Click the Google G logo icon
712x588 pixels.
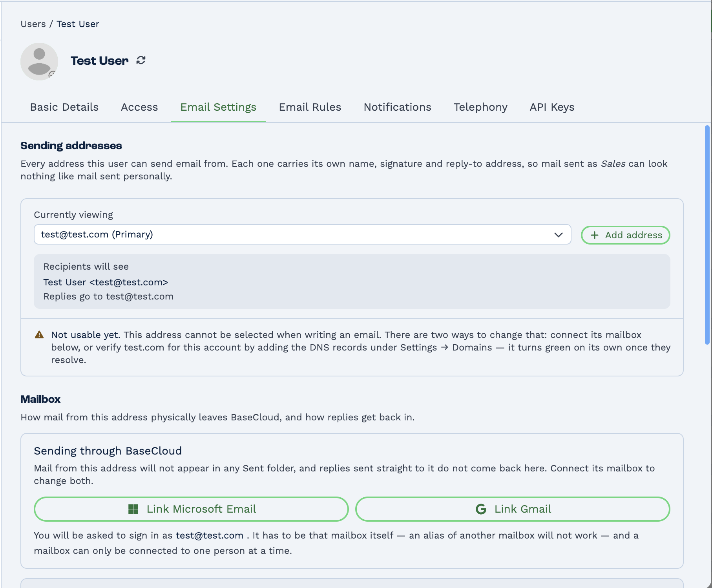coord(481,509)
